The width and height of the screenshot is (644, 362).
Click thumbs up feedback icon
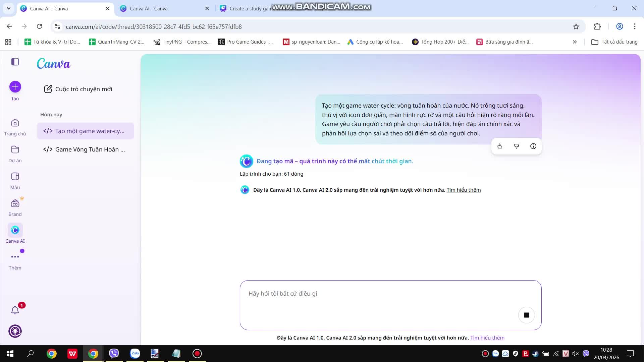coord(500,146)
